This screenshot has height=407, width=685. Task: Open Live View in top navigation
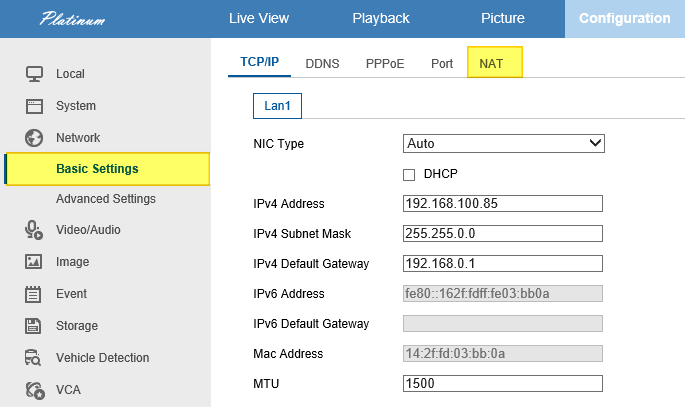(260, 18)
